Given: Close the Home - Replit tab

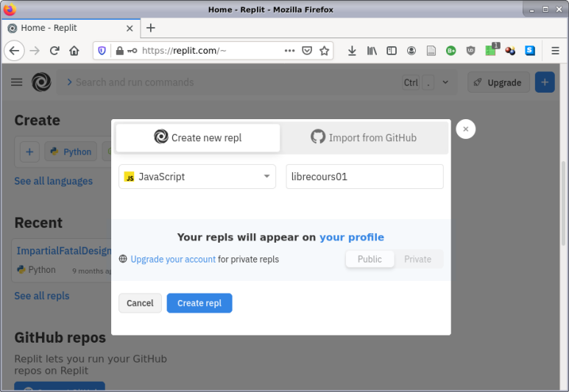Looking at the screenshot, I should pyautogui.click(x=130, y=28).
